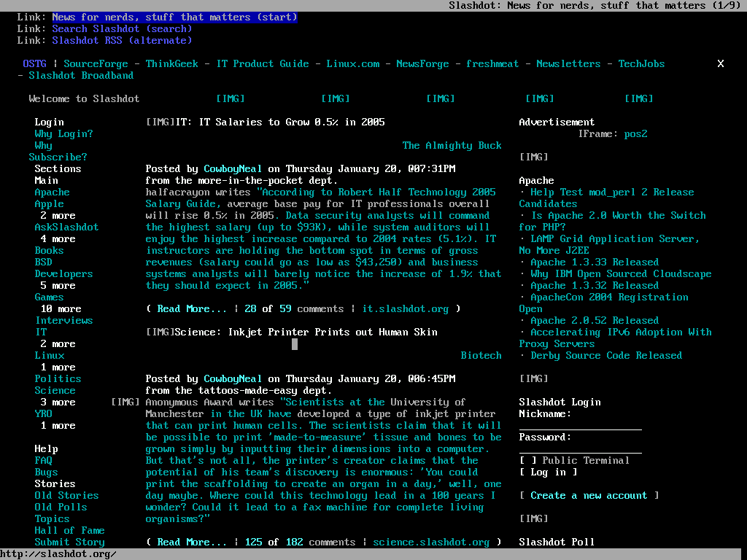Screen dimensions: 747x560
Task: Click Read More for Inkjet Printer story
Action: coord(192,542)
